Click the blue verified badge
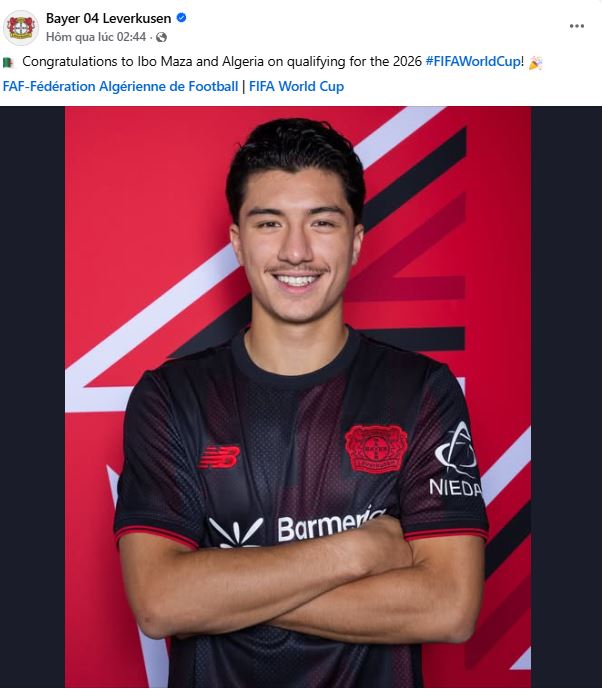602x691 pixels. click(181, 18)
